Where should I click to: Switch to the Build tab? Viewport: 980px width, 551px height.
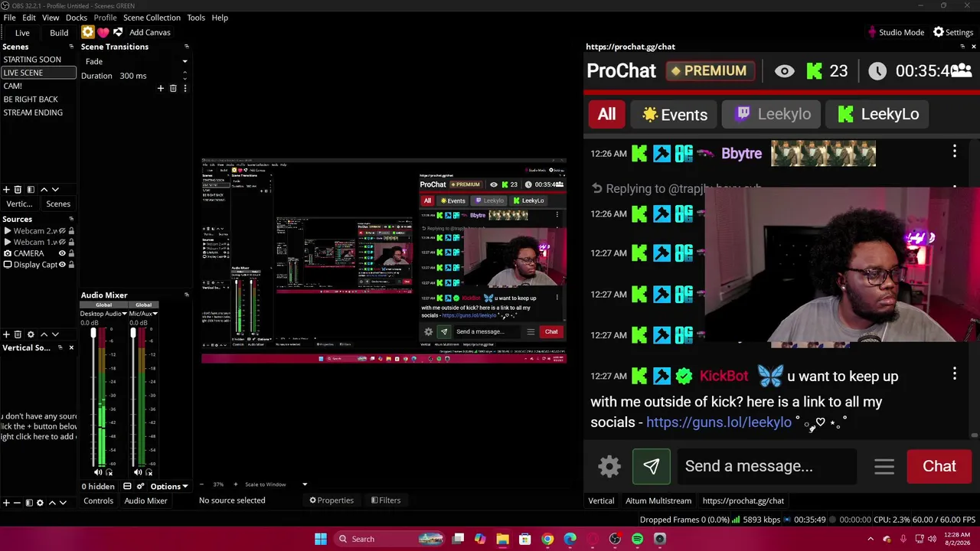[x=59, y=33]
